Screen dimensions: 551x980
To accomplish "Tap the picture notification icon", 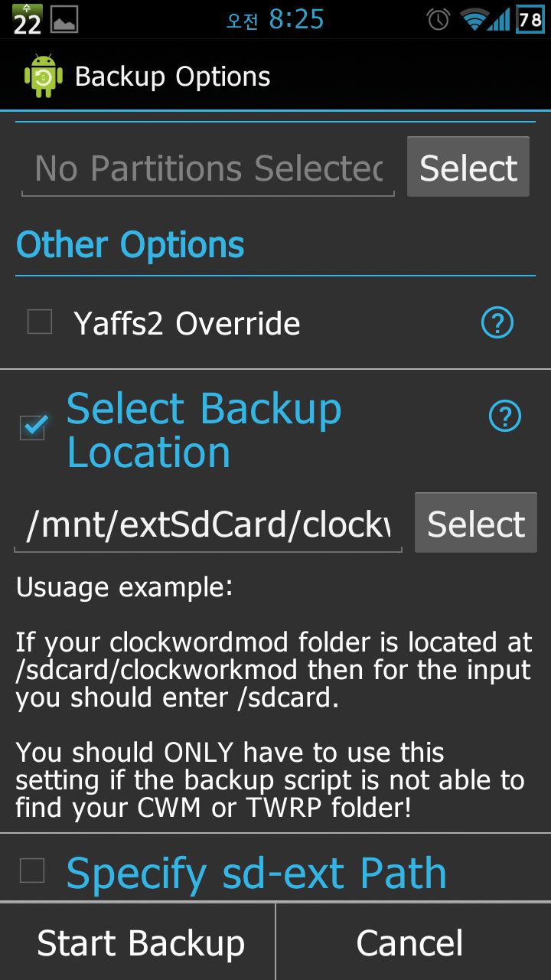I will [x=64, y=20].
